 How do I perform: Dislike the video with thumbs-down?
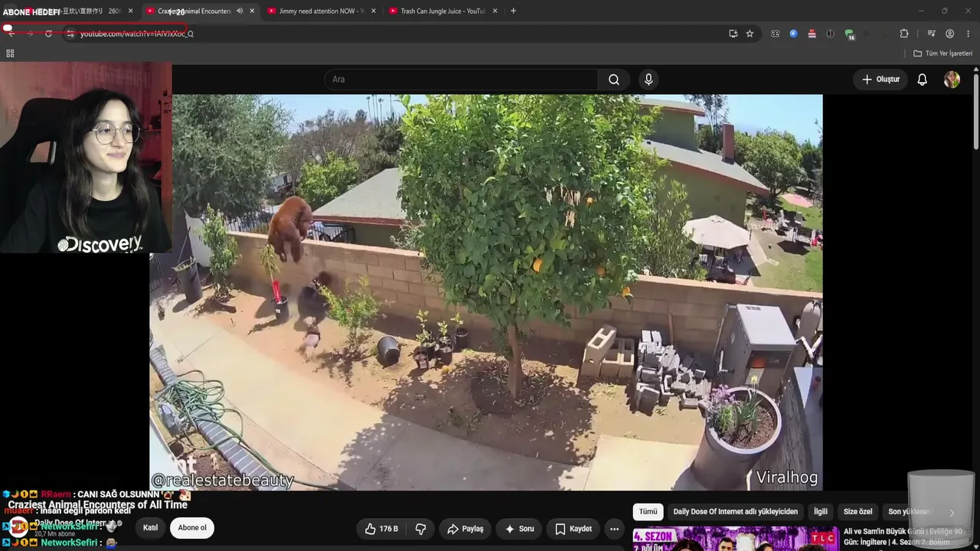[x=420, y=529]
